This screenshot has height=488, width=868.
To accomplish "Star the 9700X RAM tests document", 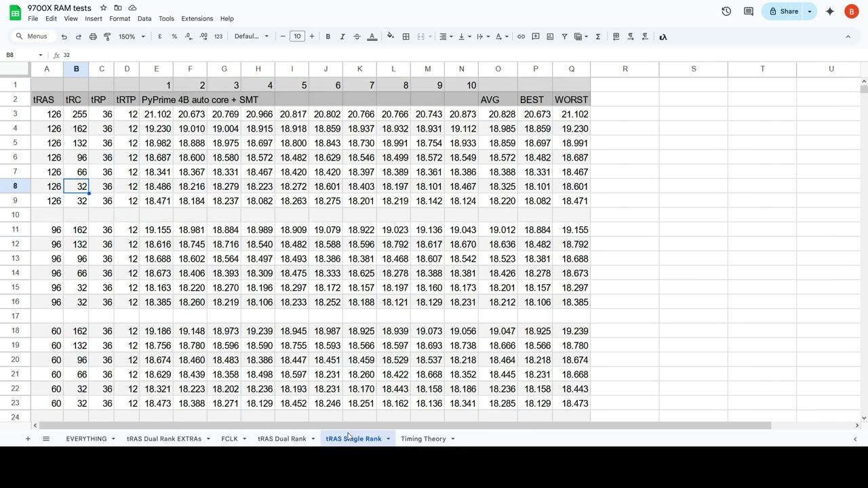I will (x=103, y=7).
